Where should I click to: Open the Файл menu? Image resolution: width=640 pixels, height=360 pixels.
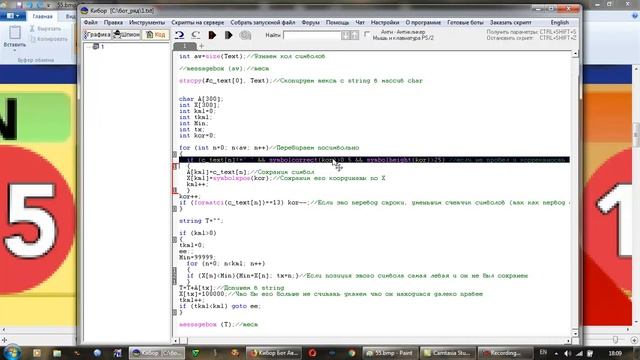point(91,22)
